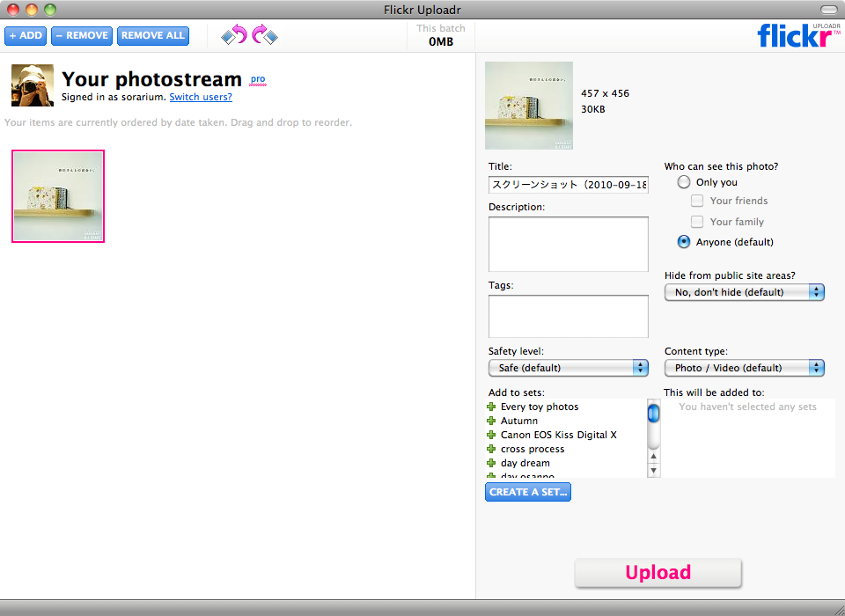Click plus icon next to cross process
This screenshot has height=616, width=845.
point(491,449)
